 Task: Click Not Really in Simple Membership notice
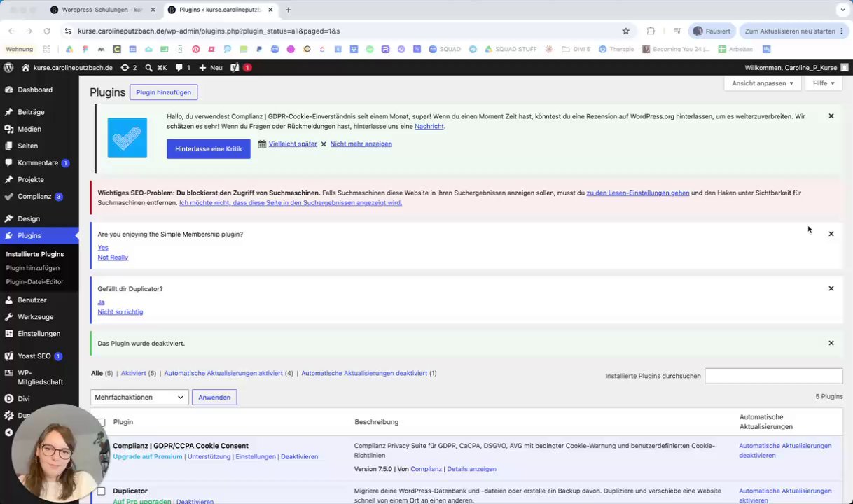point(113,258)
